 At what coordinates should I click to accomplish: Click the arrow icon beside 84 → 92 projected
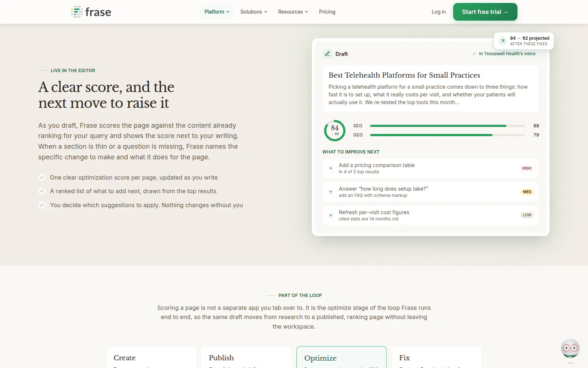click(503, 41)
